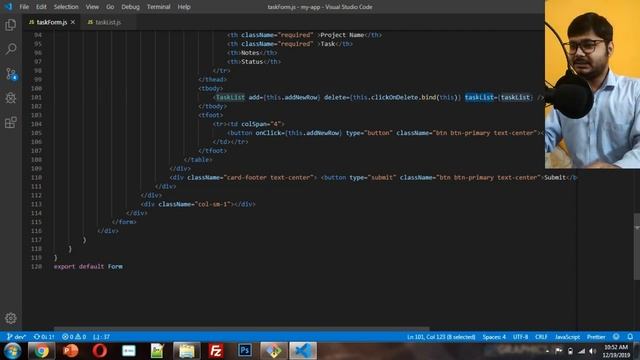Click the Action Center flag in system tray
Screen dimensions: 640x360
point(558,351)
